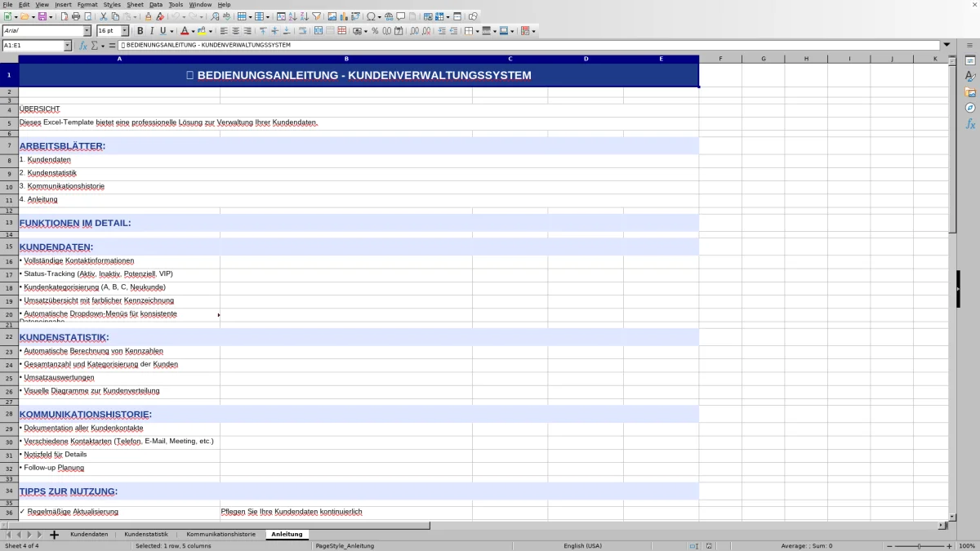Open the borders dropdown
980x551 pixels.
point(478,30)
